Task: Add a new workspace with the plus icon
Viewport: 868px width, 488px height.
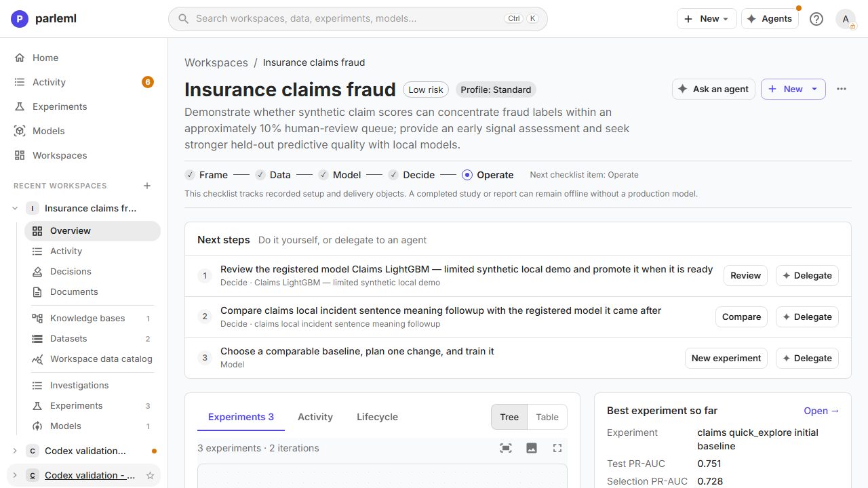Action: pyautogui.click(x=147, y=186)
